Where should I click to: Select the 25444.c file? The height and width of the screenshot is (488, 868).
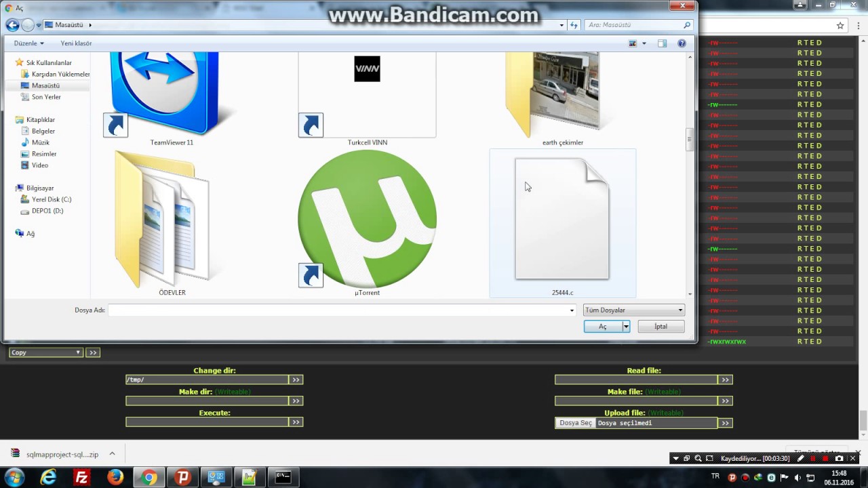562,218
